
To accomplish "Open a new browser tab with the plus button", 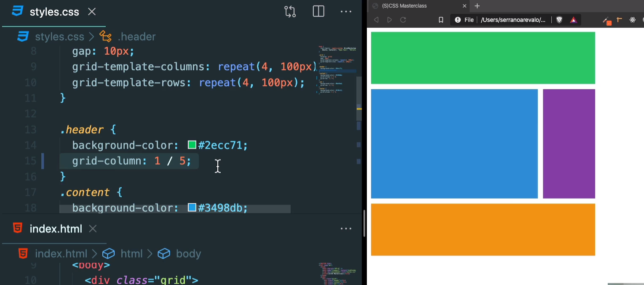I will click(478, 6).
